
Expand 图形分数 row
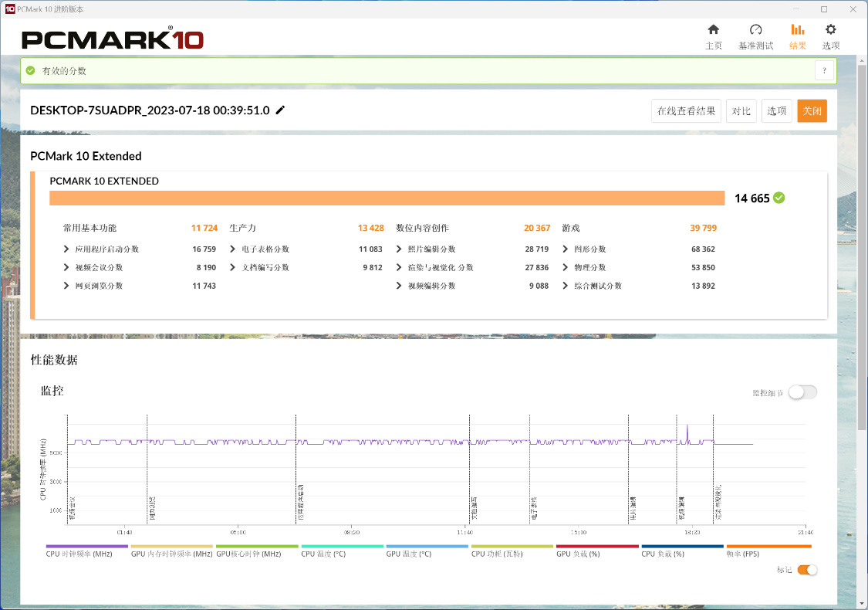(565, 249)
